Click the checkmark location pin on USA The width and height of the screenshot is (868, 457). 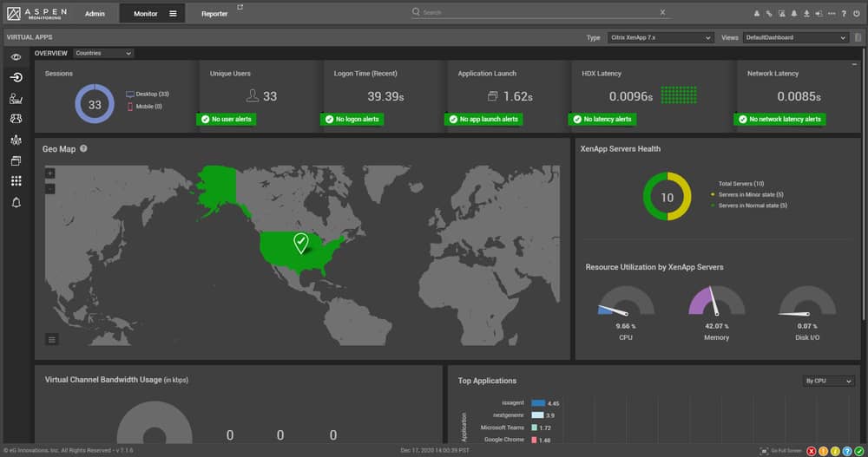tap(300, 243)
